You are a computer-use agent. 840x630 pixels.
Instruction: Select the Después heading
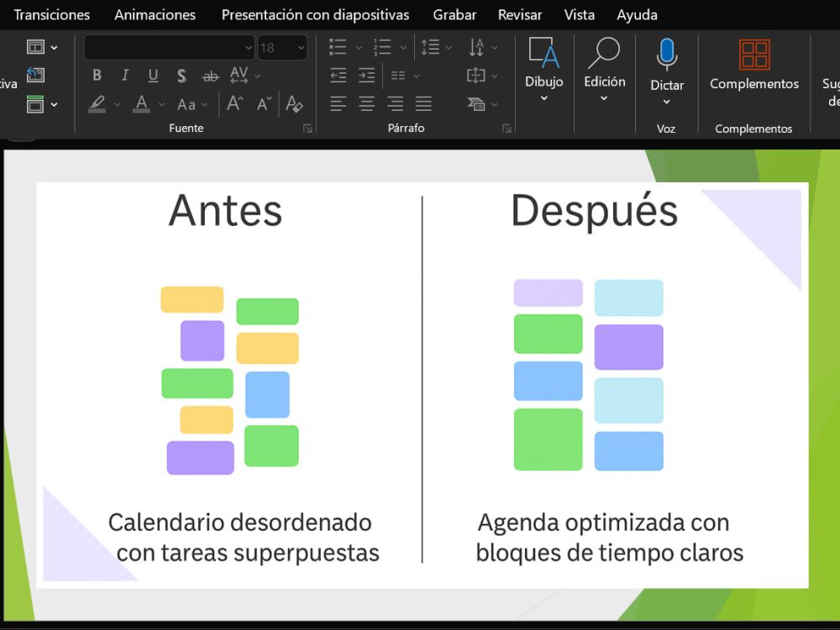(595, 211)
